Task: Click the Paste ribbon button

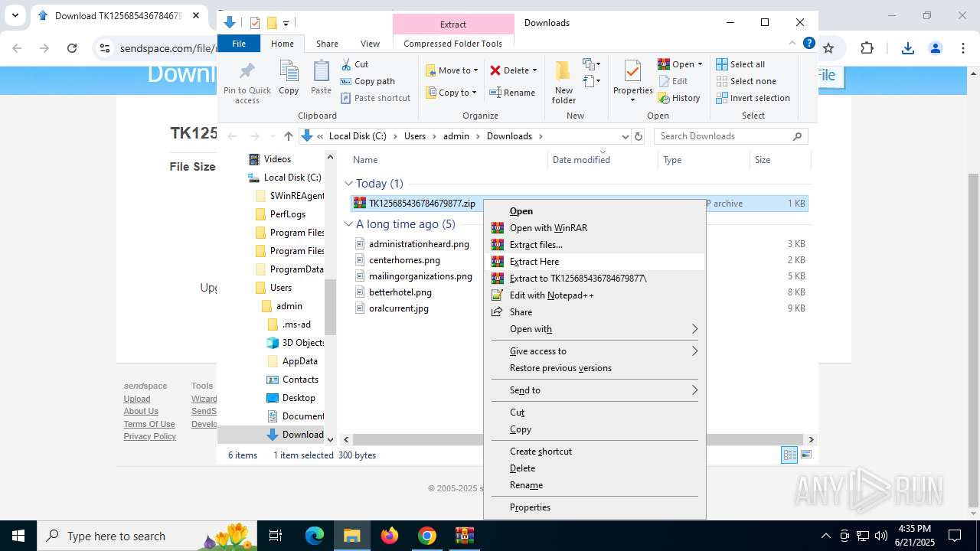Action: (321, 78)
